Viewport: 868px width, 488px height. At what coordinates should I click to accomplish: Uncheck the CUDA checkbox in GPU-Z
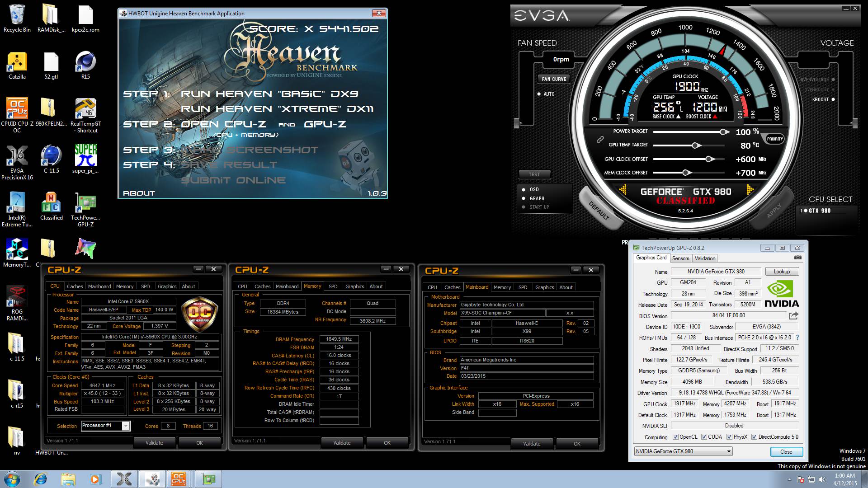(704, 437)
